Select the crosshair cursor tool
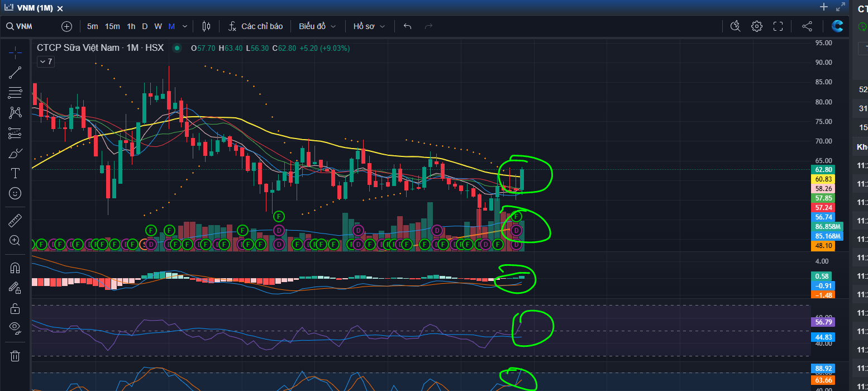This screenshot has width=868, height=391. click(15, 51)
